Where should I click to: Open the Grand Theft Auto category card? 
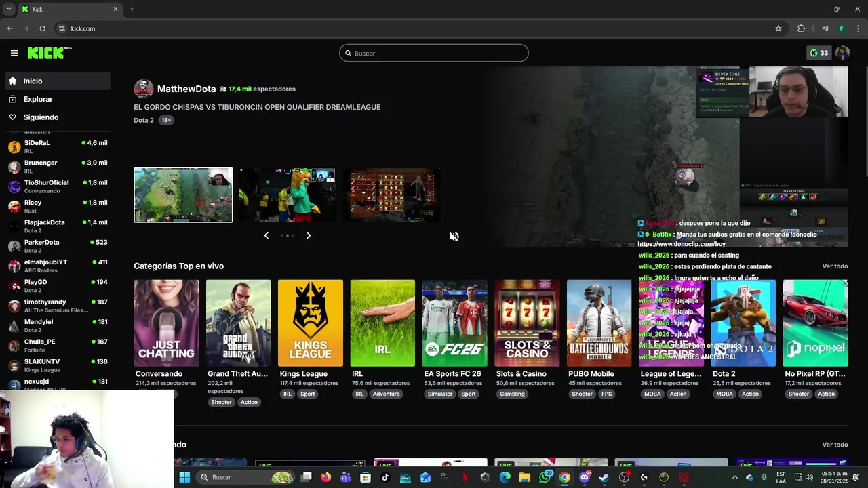[238, 323]
